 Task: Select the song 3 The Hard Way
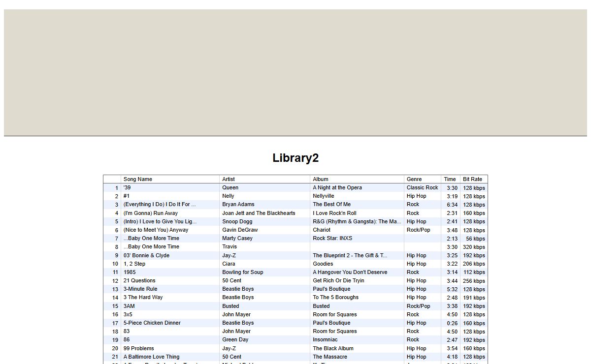pyautogui.click(x=143, y=297)
